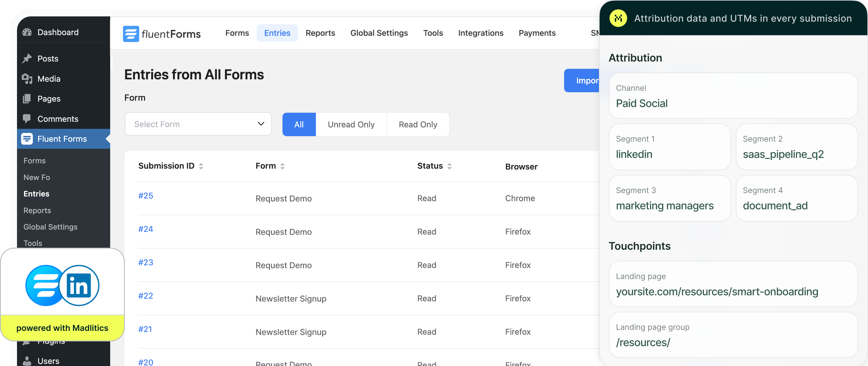Viewport: 868px width, 366px height.
Task: Open Posts in WordPress sidebar
Action: click(63, 59)
